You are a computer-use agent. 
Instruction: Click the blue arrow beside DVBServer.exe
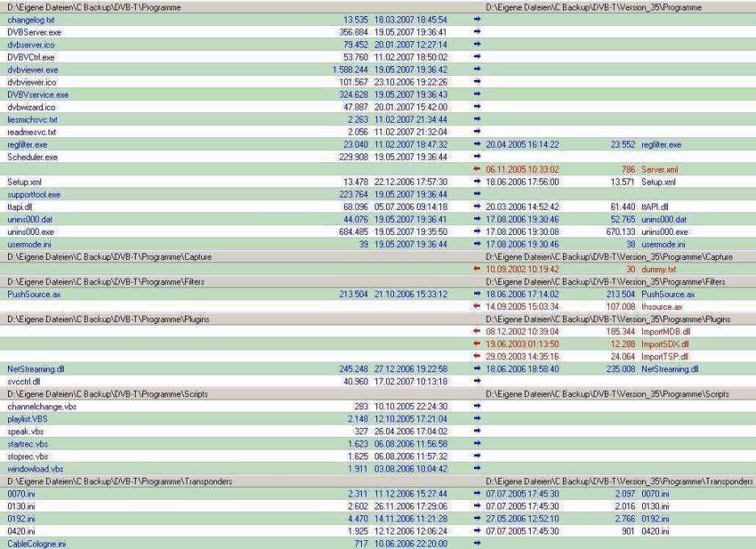click(x=477, y=31)
